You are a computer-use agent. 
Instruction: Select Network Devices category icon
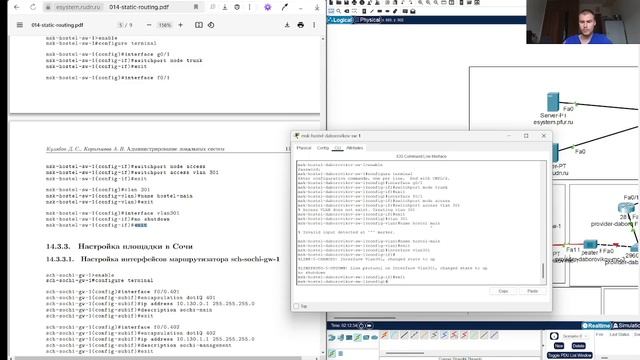pos(332,338)
